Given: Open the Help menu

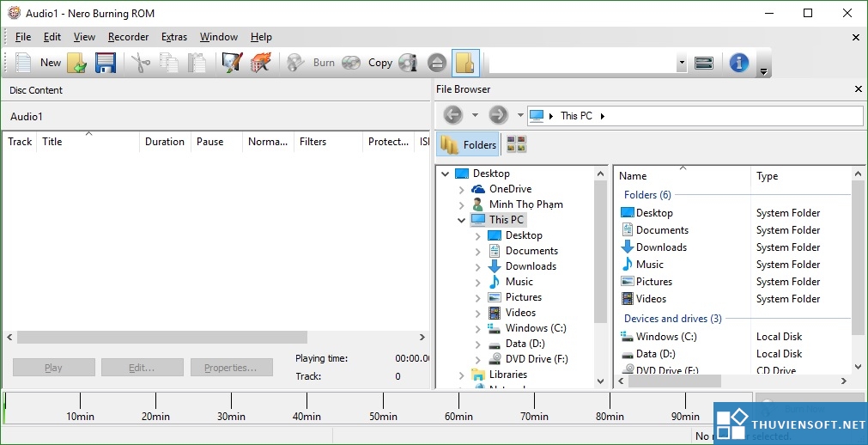Looking at the screenshot, I should coord(261,37).
